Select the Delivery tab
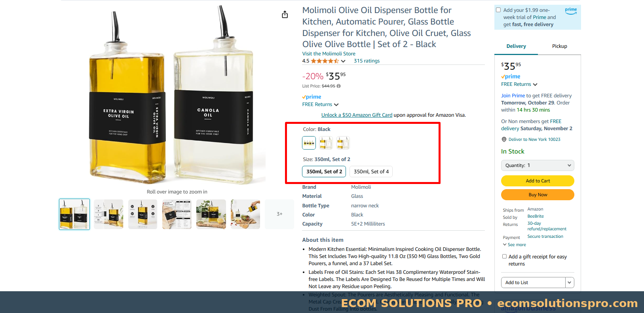Screen dimensions: 644x313 tap(516, 46)
